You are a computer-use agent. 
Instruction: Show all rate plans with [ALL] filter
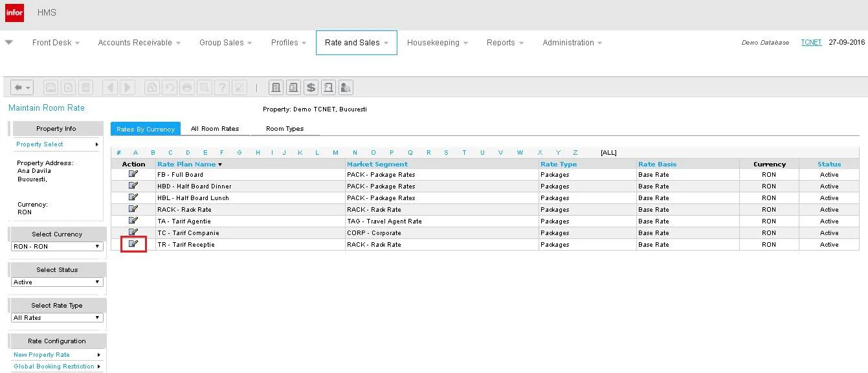tap(608, 153)
